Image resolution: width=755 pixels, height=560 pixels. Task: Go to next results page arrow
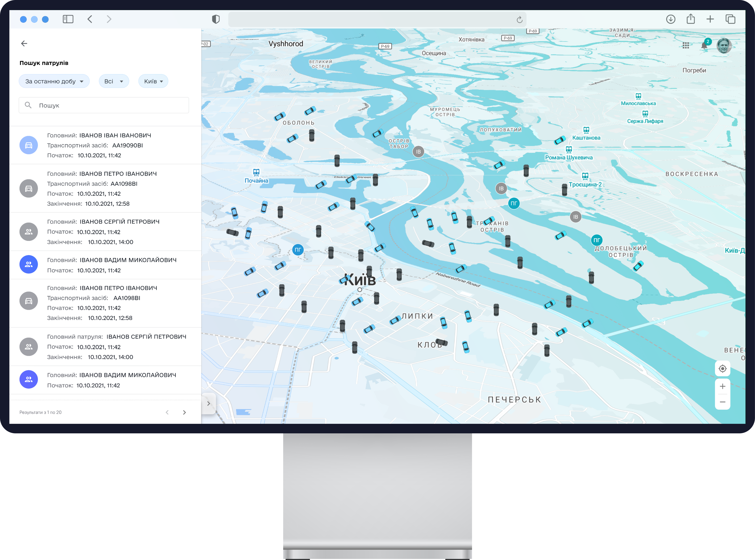184,413
